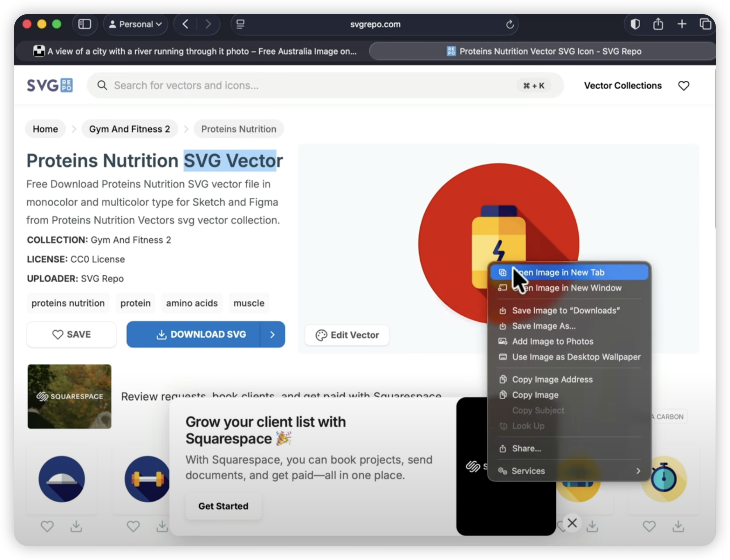
Task: Show the tab overview icon
Action: [705, 24]
